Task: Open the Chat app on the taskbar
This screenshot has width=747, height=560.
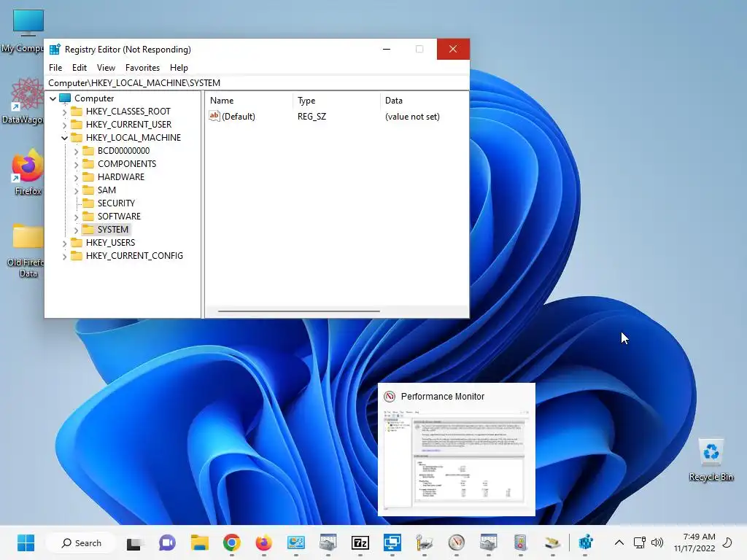Action: pos(167,542)
